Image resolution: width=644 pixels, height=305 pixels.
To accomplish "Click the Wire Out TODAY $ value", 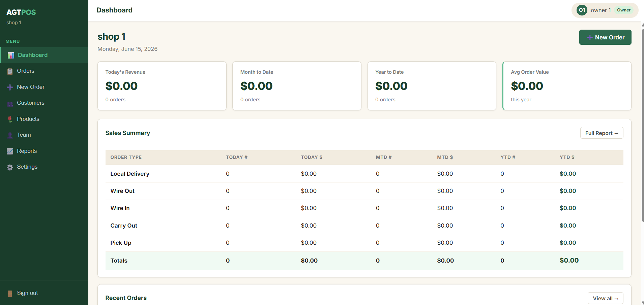I will (x=309, y=191).
